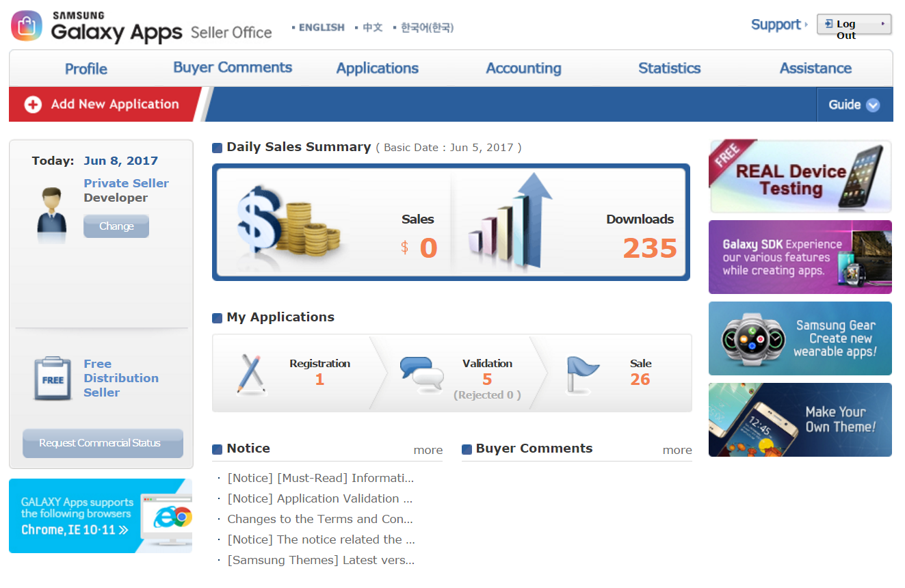Viewport: 905px width, 588px height.
Task: Click the Sales value 0
Action: click(428, 248)
